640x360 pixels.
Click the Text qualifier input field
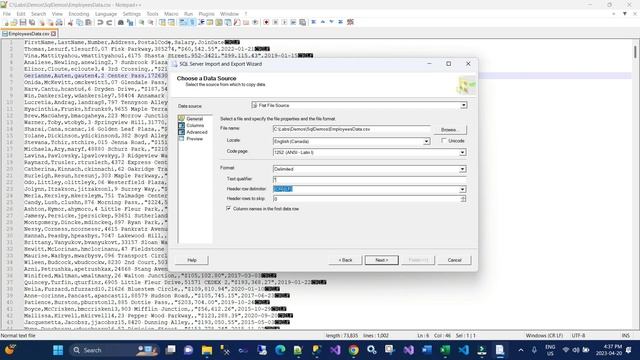(369, 180)
